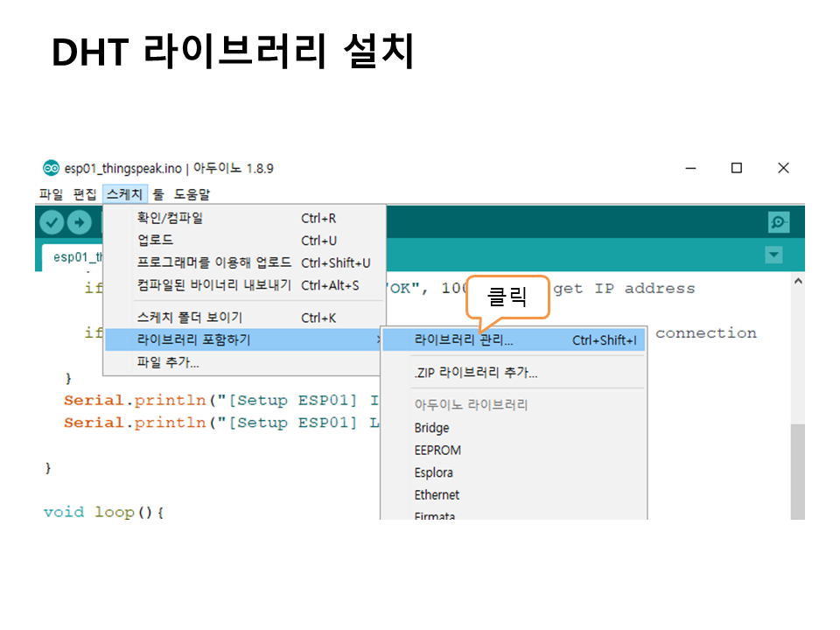Open the 파일 menu
This screenshot has width=840, height=630.
tap(51, 194)
